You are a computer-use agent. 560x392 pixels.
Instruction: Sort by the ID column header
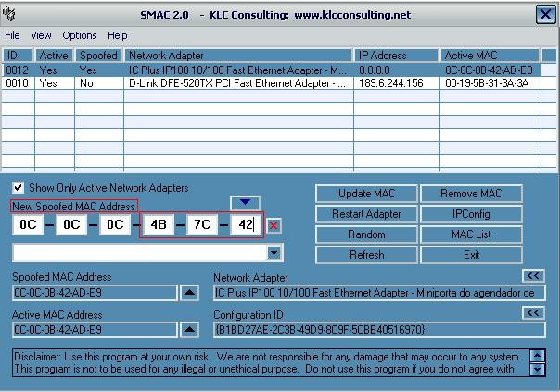pos(18,56)
